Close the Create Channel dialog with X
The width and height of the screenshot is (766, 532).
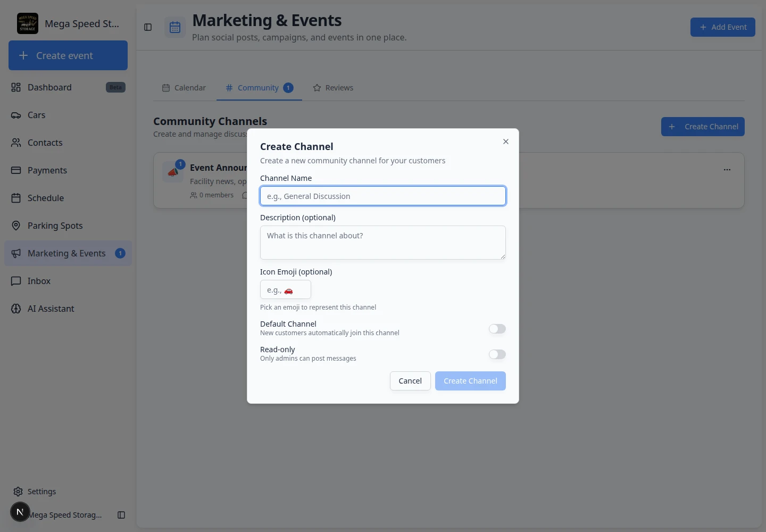click(x=506, y=142)
